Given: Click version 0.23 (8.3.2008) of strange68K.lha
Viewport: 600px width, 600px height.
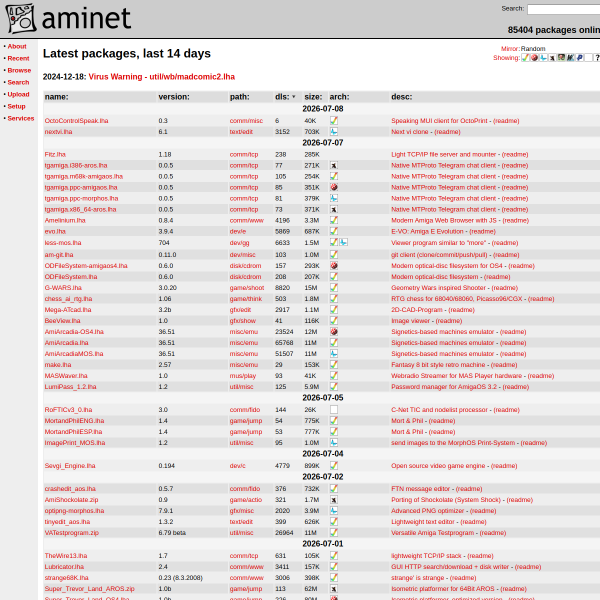Looking at the screenshot, I should click(x=181, y=578).
